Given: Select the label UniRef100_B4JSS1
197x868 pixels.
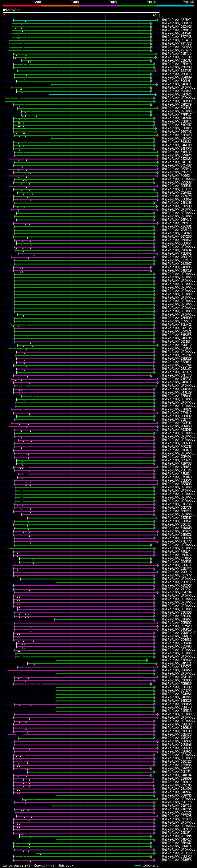Looking at the screenshot, I should point(177,142).
